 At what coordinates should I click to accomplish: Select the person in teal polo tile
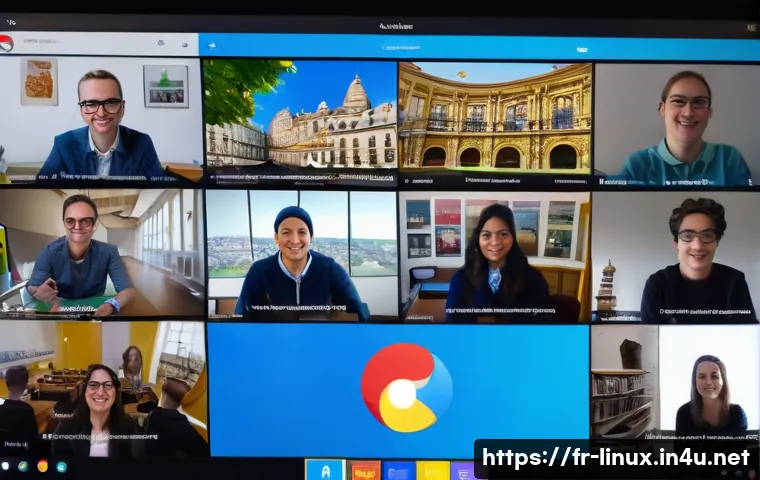tap(677, 125)
